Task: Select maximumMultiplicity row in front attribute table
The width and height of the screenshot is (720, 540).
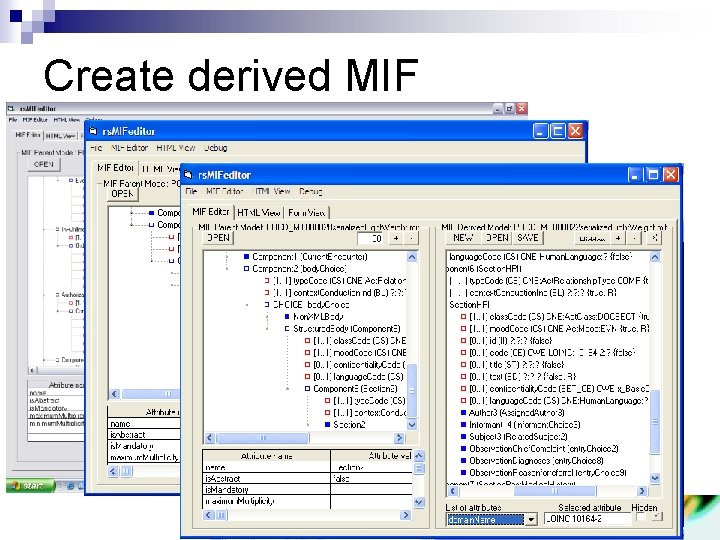Action: coord(307,501)
